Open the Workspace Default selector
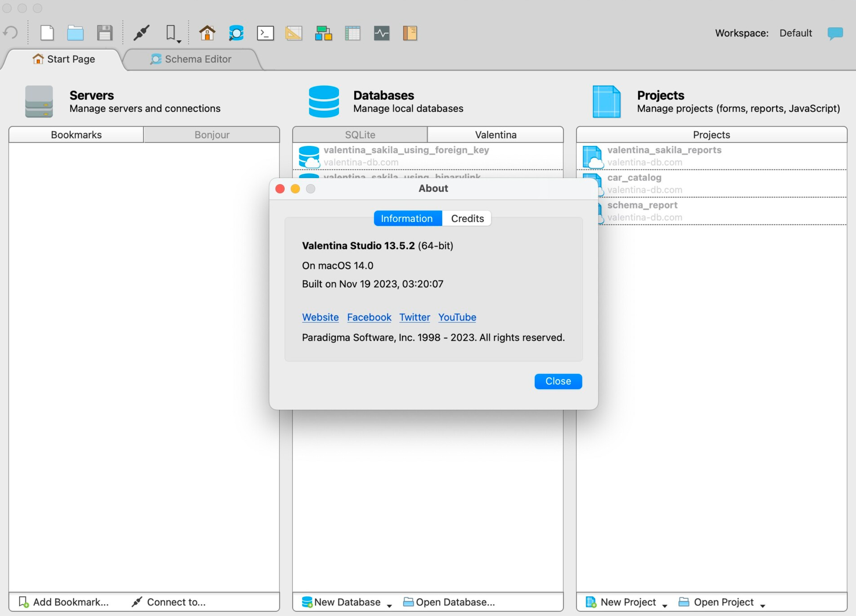Image resolution: width=856 pixels, height=616 pixels. point(795,33)
